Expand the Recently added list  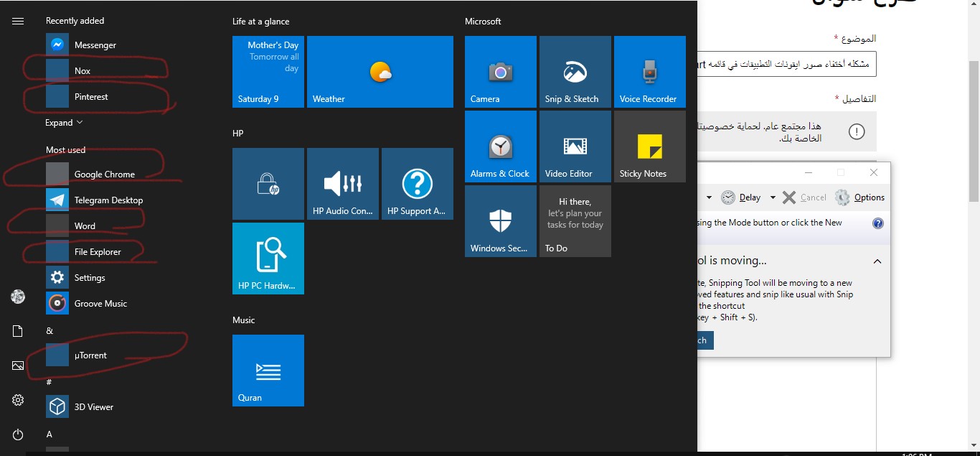(x=63, y=123)
